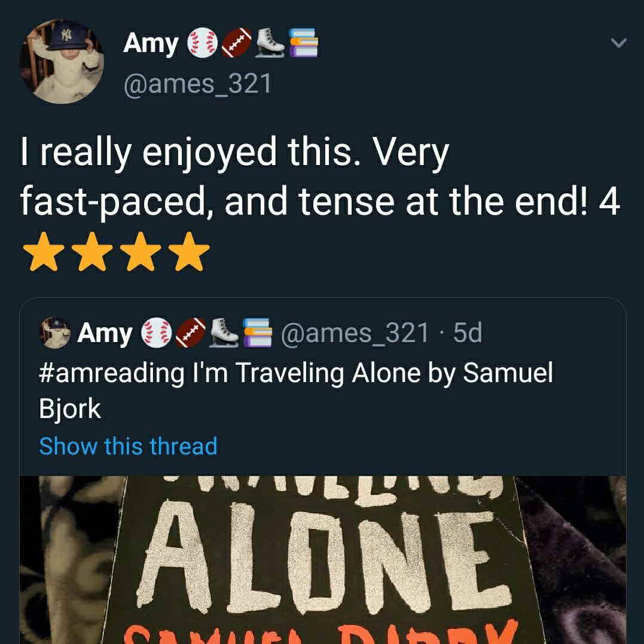
Task: Click the "I really enjoyed this" tweet text
Action: pos(234,152)
